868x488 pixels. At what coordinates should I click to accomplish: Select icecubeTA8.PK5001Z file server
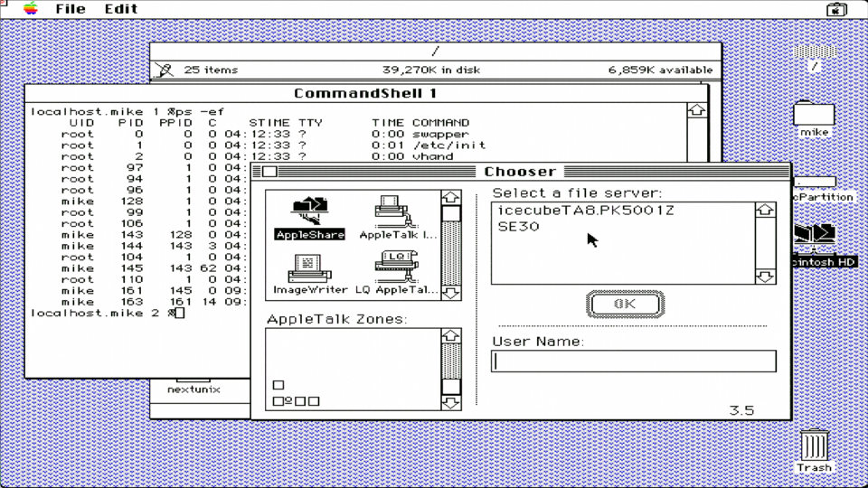point(586,211)
